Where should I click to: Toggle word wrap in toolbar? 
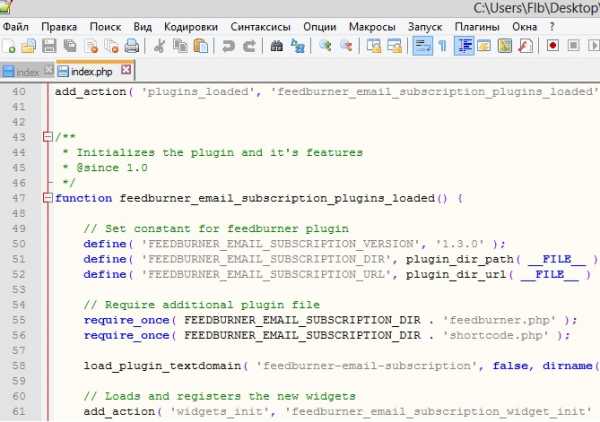coord(421,45)
